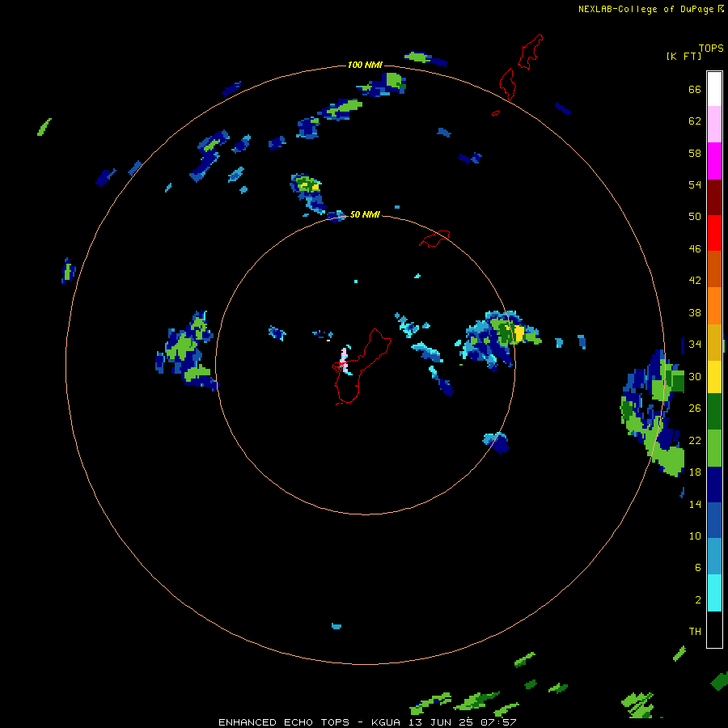Click the "07:57" timestamp

497,722
